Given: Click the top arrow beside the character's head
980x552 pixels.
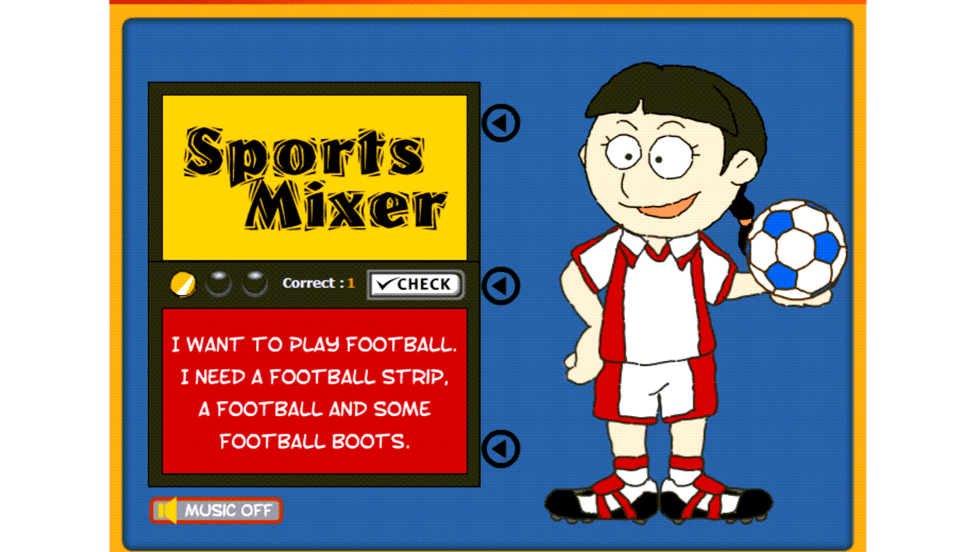Looking at the screenshot, I should tap(501, 123).
